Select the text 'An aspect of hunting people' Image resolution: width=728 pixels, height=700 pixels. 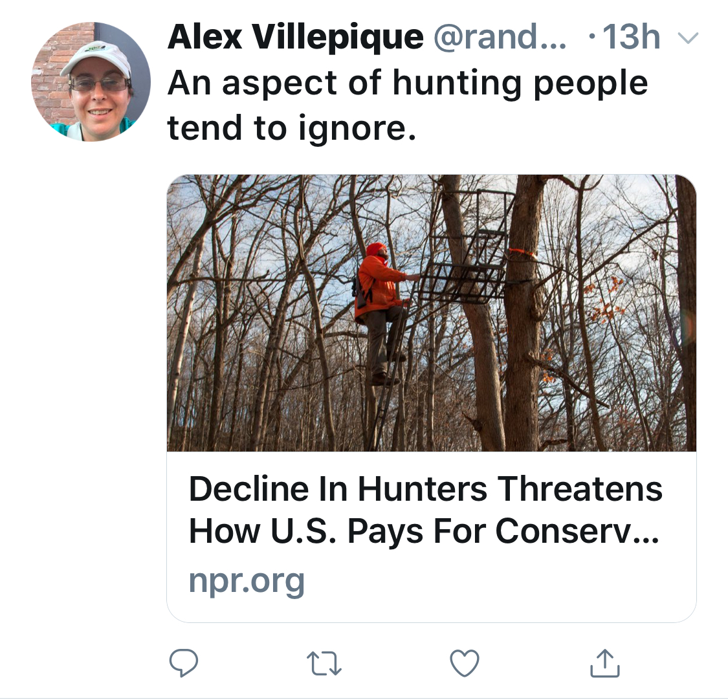pyautogui.click(x=408, y=83)
